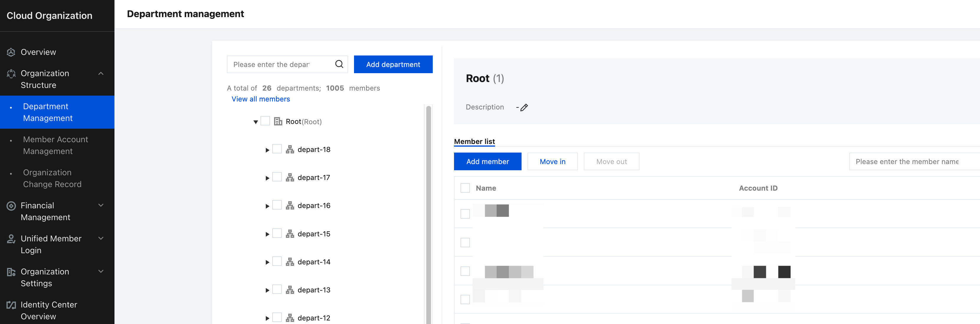Expand the depart-14 tree node
This screenshot has height=324, width=980.
(268, 262)
